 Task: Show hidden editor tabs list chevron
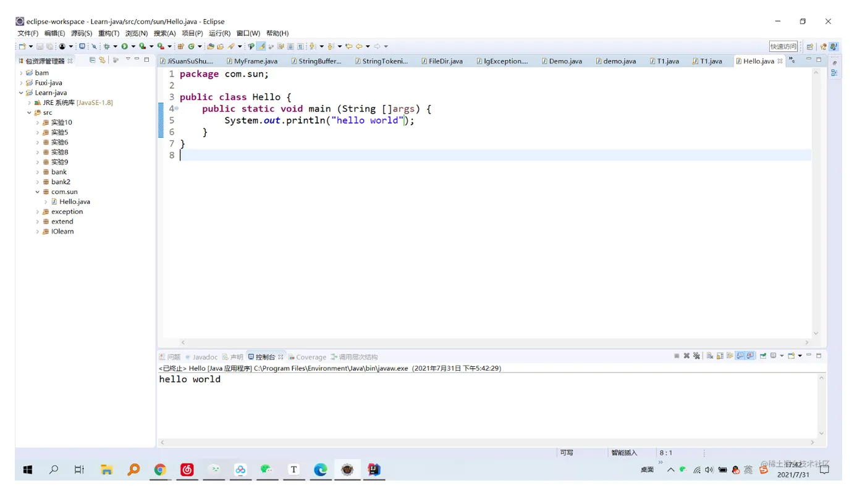[x=792, y=60]
